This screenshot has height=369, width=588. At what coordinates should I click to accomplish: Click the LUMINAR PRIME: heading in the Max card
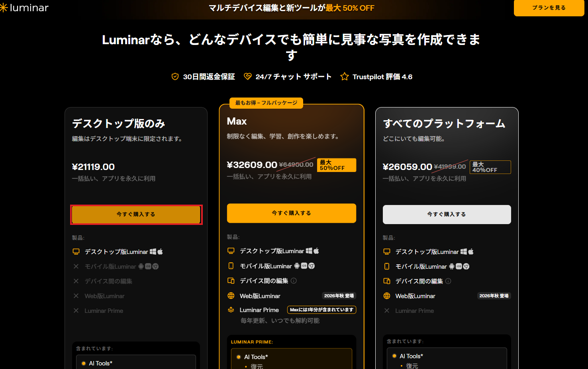pos(252,342)
